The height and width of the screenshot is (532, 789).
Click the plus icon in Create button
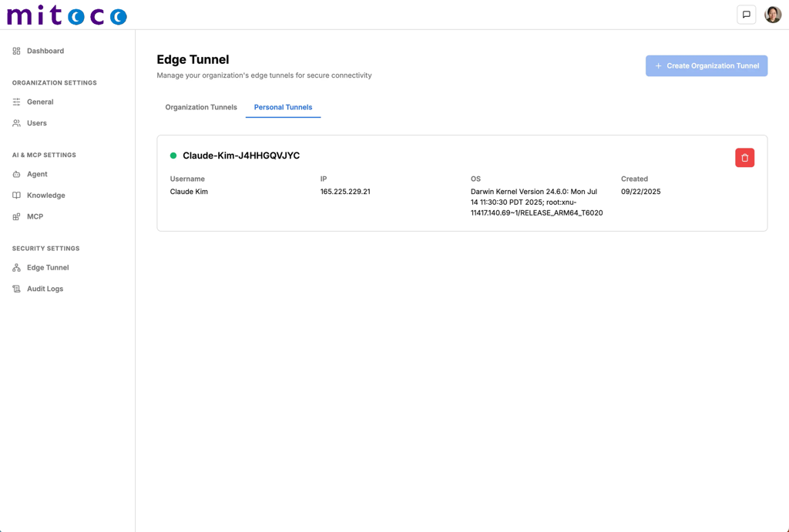658,66
